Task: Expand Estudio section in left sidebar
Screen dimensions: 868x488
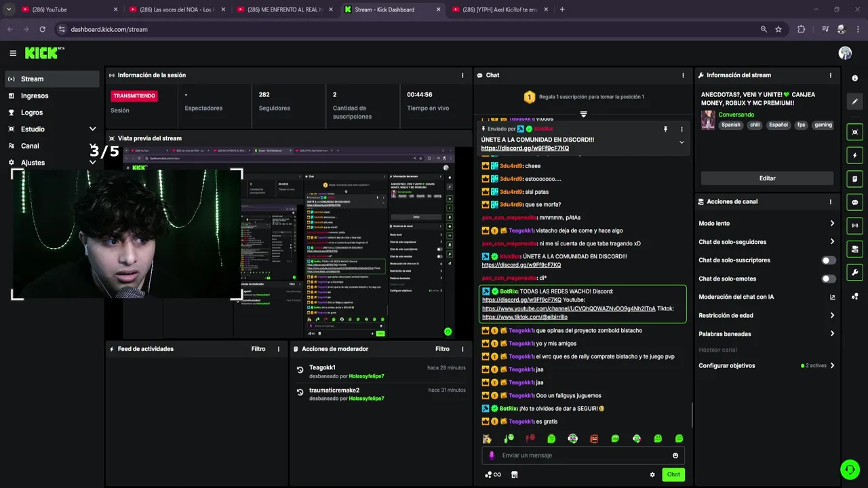Action: (92, 129)
